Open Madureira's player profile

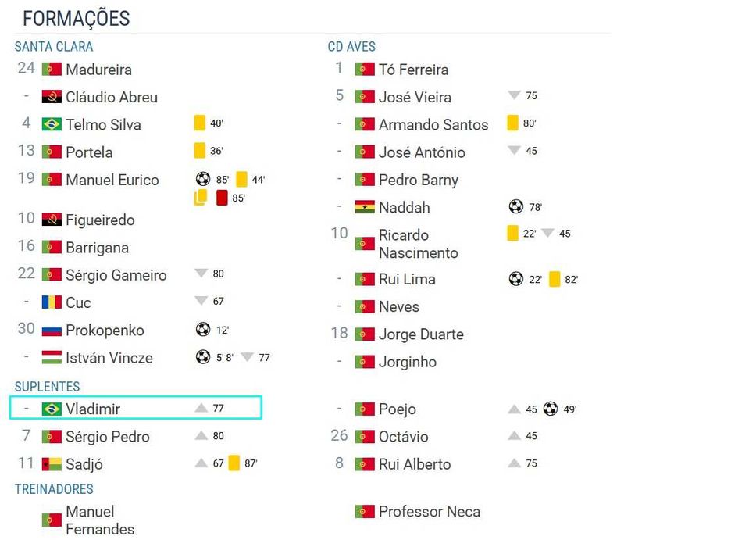click(x=98, y=70)
